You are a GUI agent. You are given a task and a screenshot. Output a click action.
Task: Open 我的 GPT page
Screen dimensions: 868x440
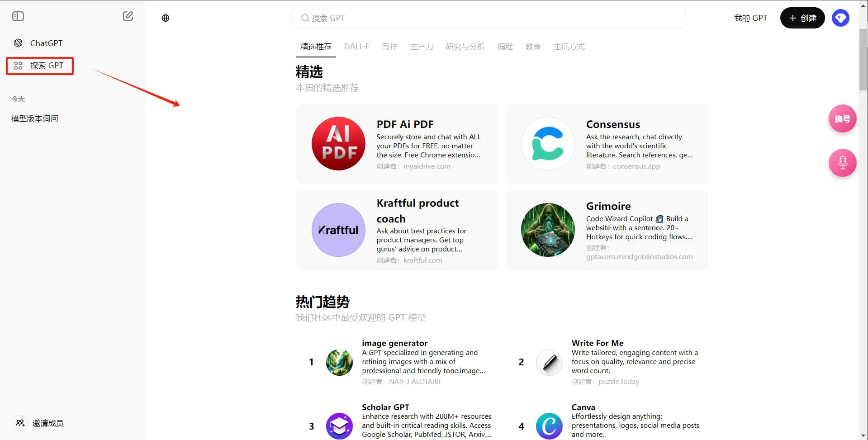point(750,18)
